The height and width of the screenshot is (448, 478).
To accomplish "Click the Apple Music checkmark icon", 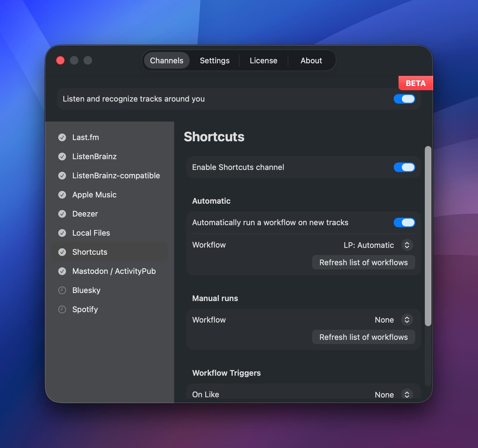I will click(62, 195).
